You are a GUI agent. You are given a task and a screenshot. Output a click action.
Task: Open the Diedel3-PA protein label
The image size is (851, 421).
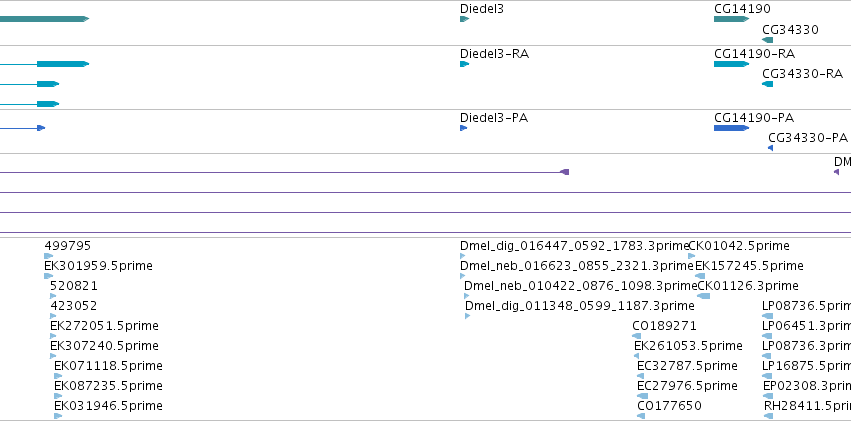[x=493, y=118]
